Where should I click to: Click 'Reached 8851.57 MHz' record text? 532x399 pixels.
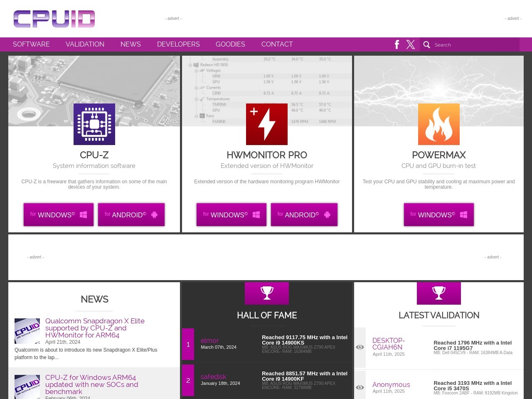(x=305, y=376)
